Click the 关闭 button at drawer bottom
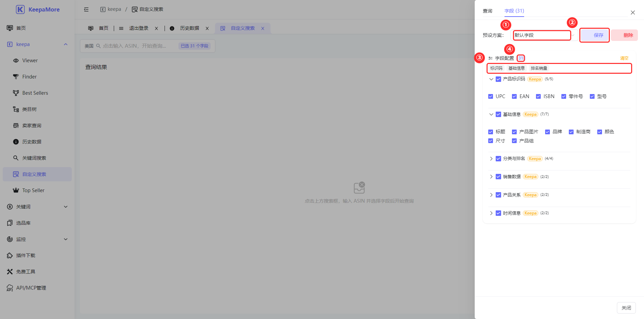 point(626,308)
